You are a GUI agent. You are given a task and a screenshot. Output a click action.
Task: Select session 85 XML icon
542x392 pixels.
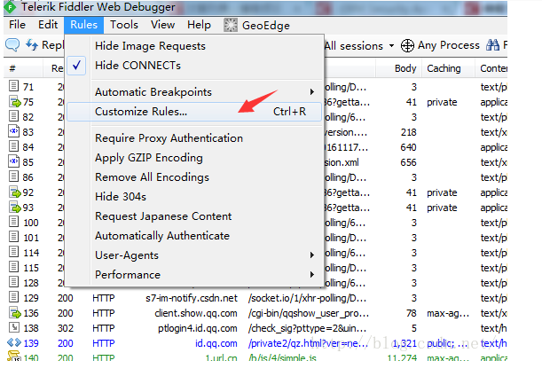pyautogui.click(x=14, y=161)
